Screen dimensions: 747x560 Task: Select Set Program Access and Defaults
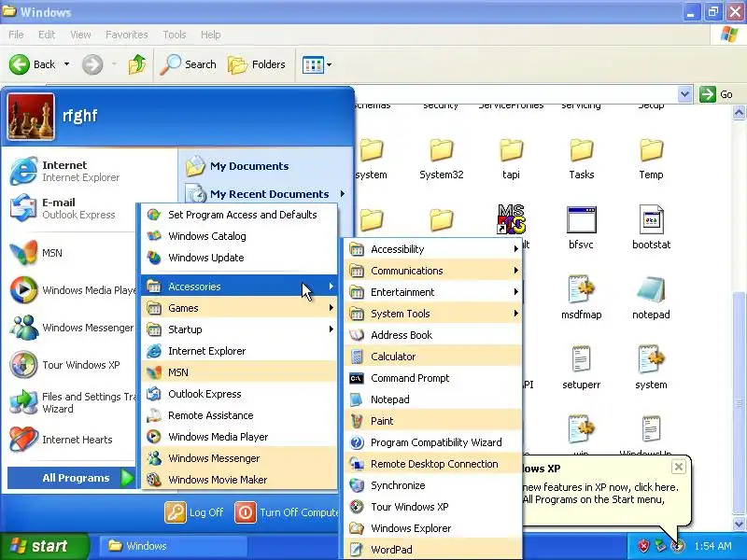coord(239,215)
